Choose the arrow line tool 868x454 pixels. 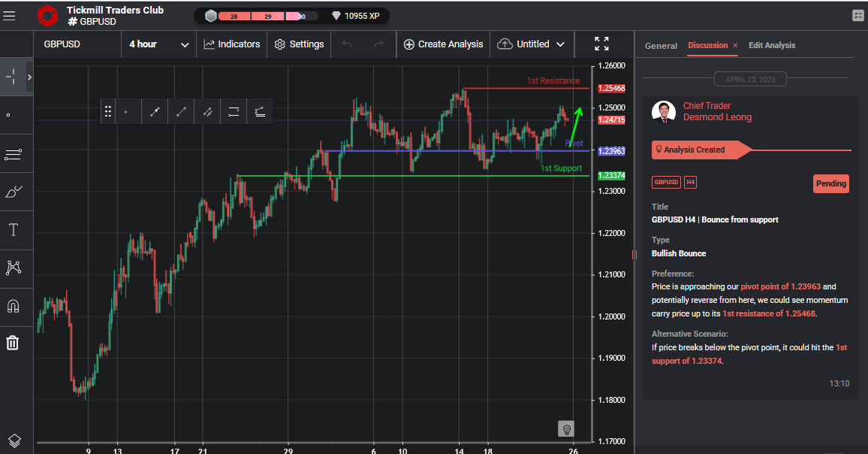155,112
